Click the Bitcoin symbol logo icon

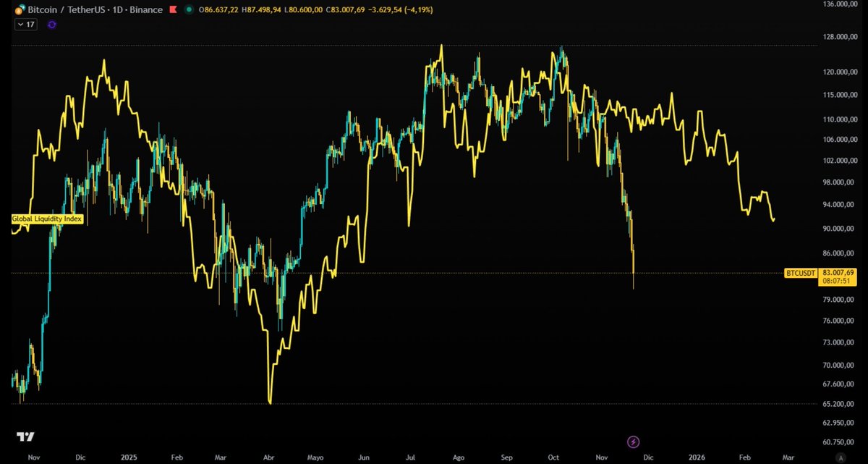19,9
